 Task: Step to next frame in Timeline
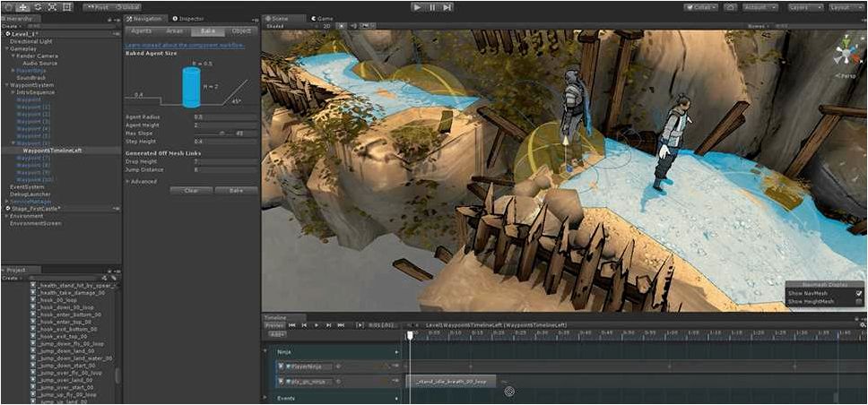pyautogui.click(x=328, y=325)
